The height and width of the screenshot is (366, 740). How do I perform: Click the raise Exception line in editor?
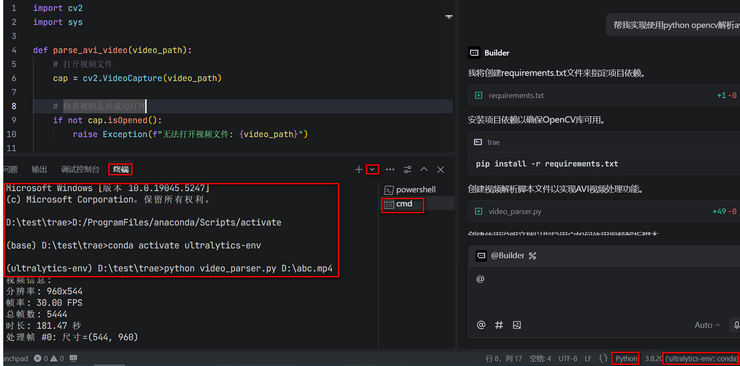click(x=190, y=134)
